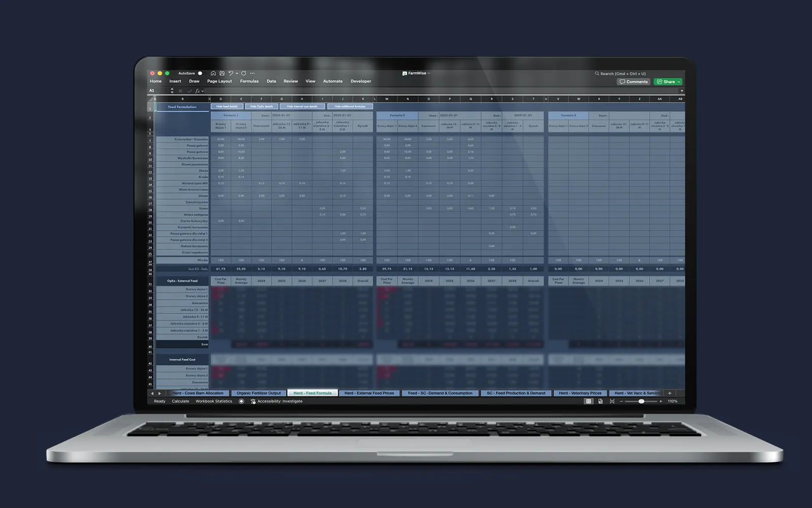Click the zoom in plus icon

coord(660,401)
